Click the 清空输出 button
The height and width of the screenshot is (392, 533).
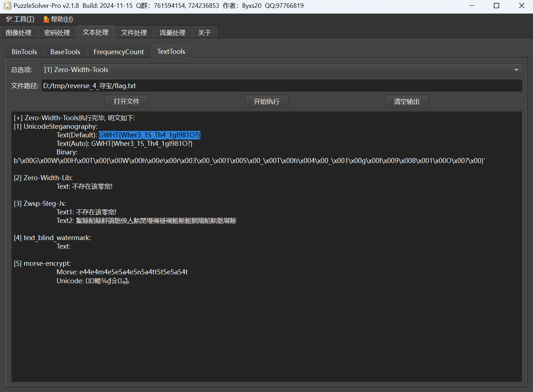click(407, 101)
